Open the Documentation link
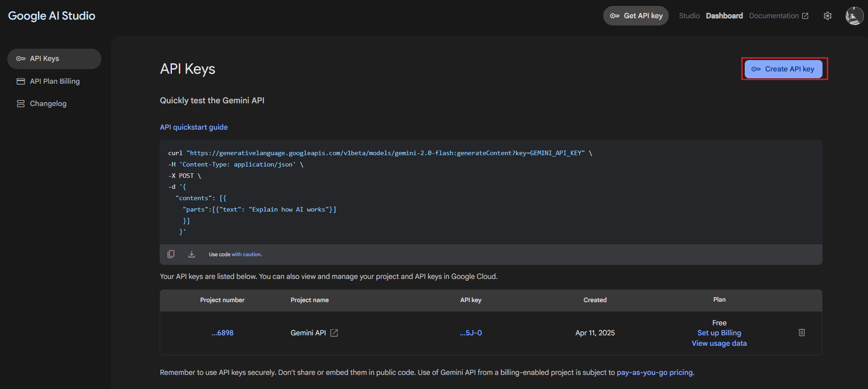868x389 pixels. click(779, 15)
